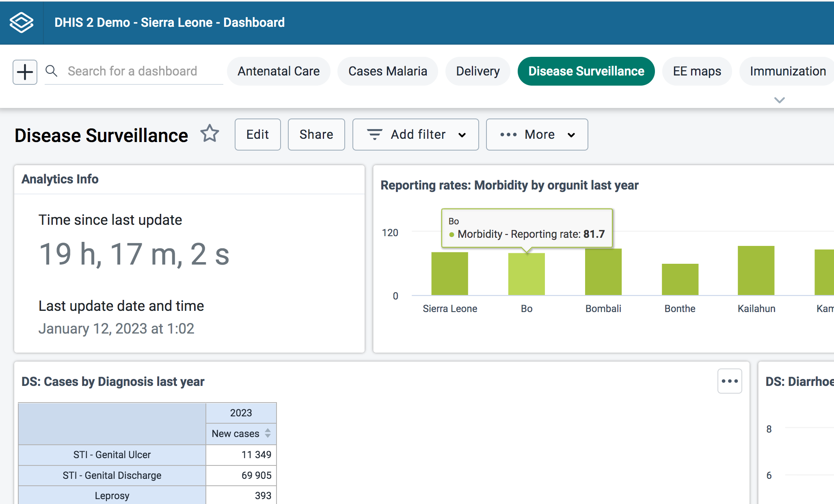The height and width of the screenshot is (504, 834).
Task: Open the Delivery dashboard chip
Action: (x=477, y=71)
